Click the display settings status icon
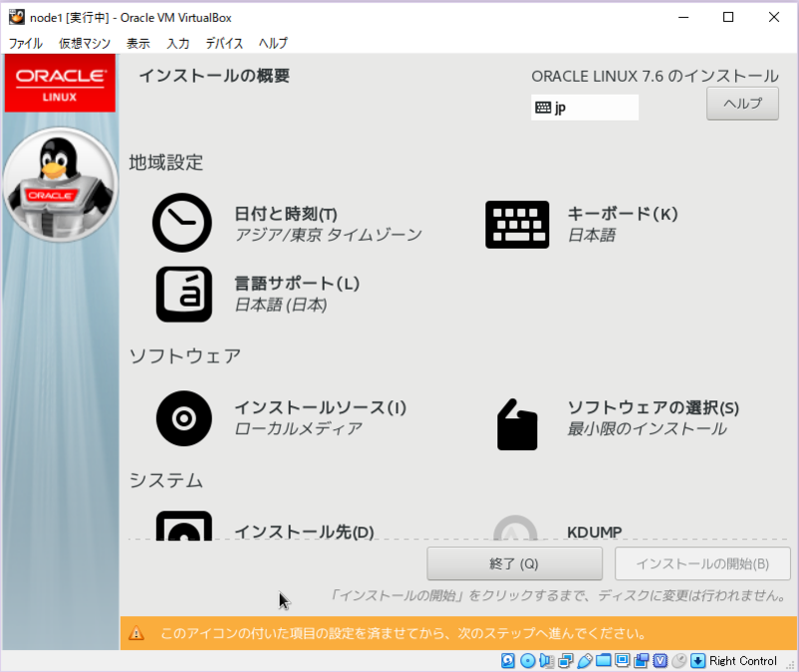 coord(622,661)
